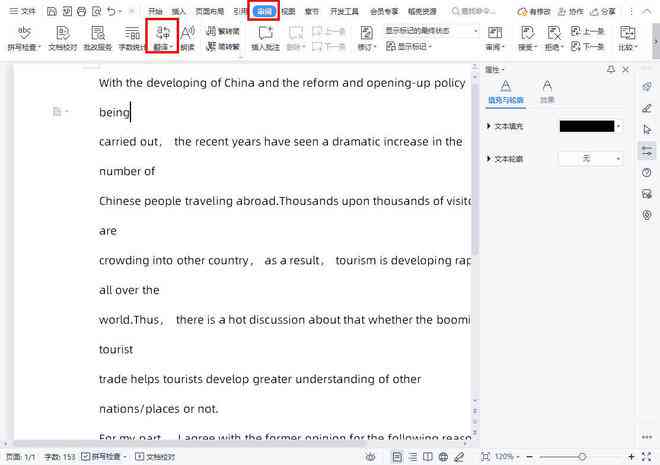660x465 pixels.
Task: Close the Properties panel
Action: point(626,69)
